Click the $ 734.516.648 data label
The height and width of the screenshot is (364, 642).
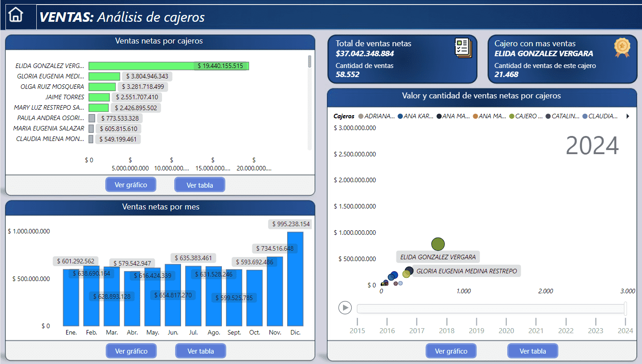[274, 248]
